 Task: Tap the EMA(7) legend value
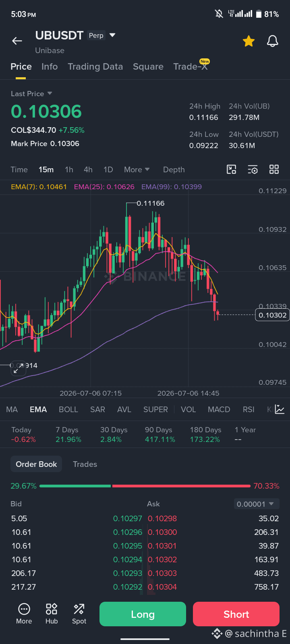[39, 187]
